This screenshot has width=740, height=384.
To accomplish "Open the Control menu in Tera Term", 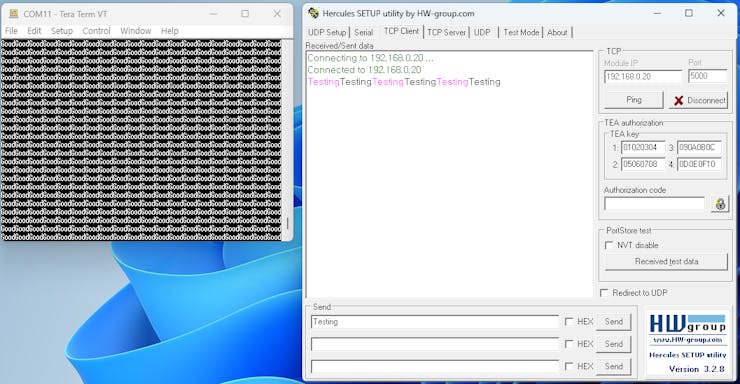I will coord(96,31).
